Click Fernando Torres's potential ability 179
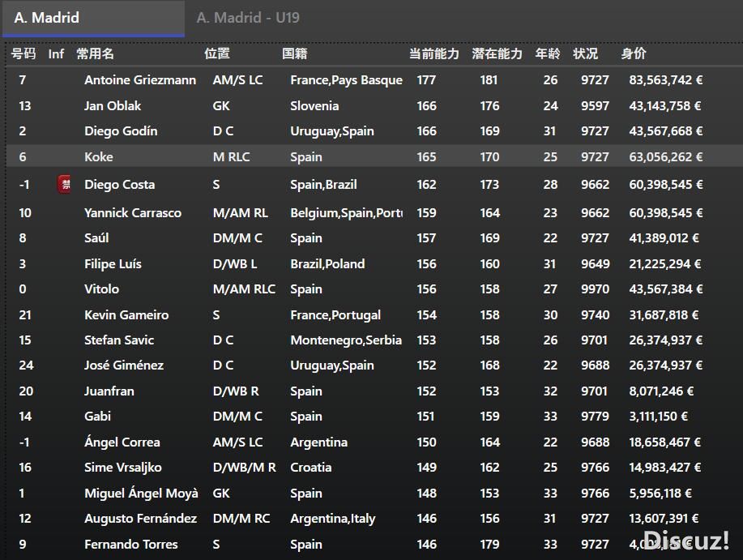 point(489,545)
